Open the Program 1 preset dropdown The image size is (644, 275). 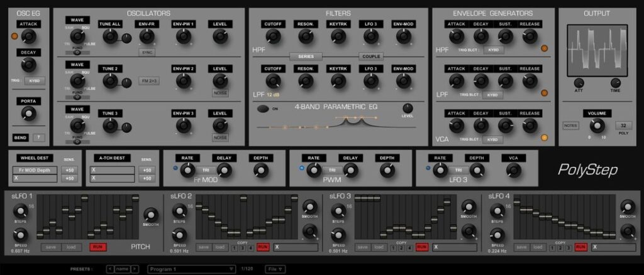point(191,269)
